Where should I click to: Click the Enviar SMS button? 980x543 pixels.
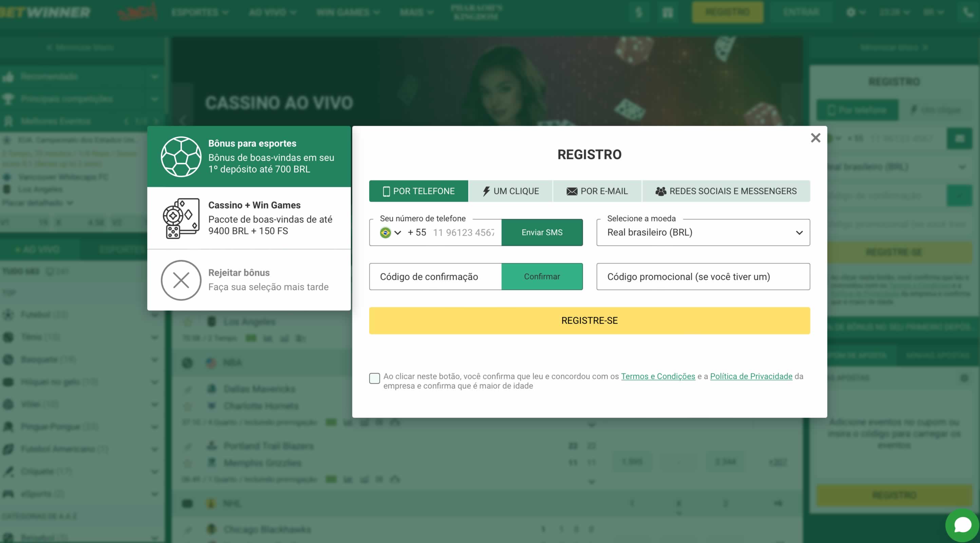(x=542, y=232)
